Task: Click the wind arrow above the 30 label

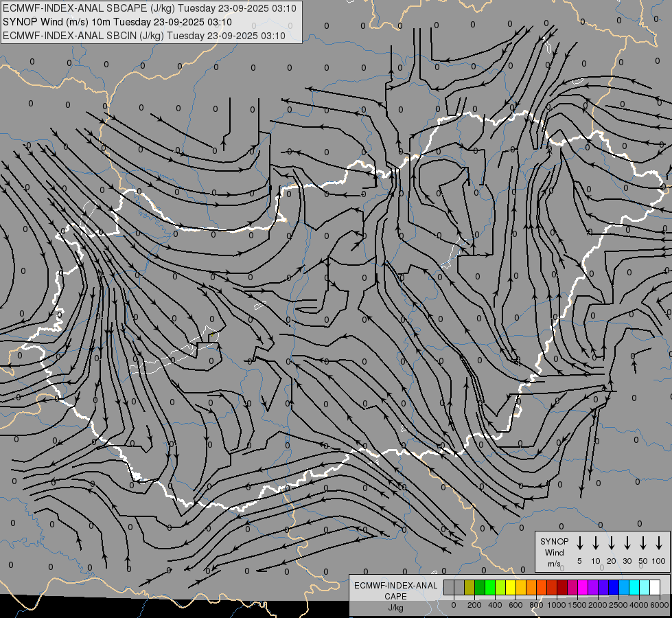Action: pyautogui.click(x=627, y=543)
